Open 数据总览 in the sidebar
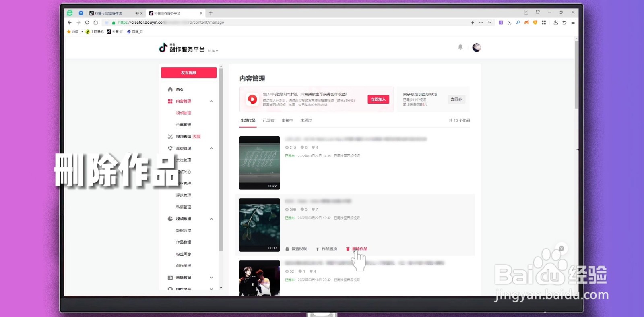644x317 pixels. click(184, 231)
